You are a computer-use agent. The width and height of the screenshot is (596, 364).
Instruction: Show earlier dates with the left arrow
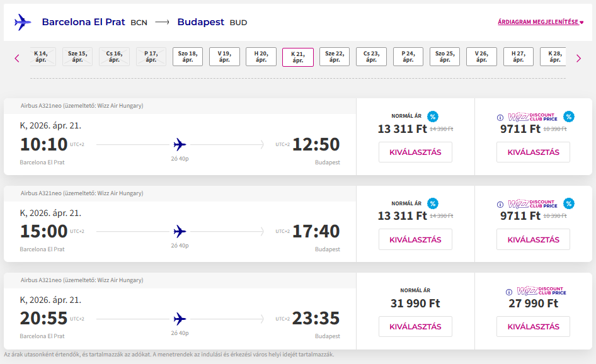[17, 58]
